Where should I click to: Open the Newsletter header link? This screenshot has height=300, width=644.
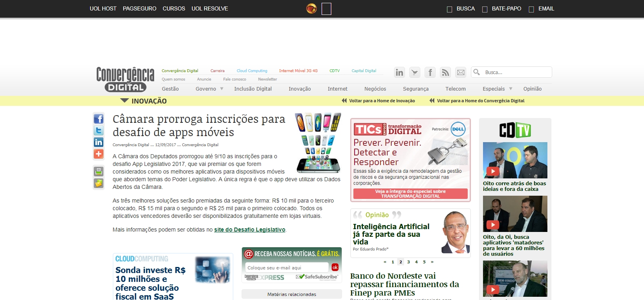[267, 79]
